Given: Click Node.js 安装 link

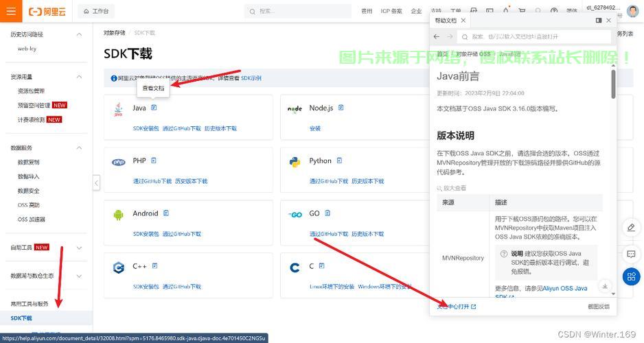Looking at the screenshot, I should pos(315,128).
